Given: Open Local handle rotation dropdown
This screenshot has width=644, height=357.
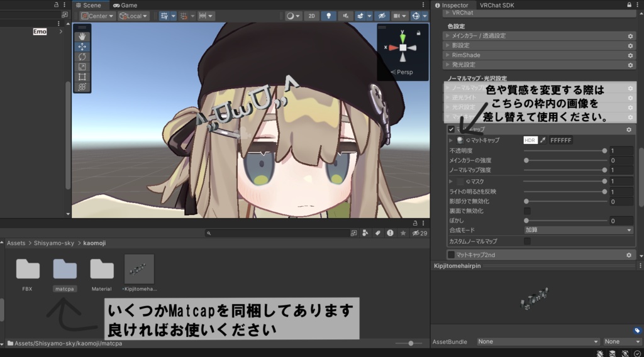Looking at the screenshot, I should (x=133, y=16).
